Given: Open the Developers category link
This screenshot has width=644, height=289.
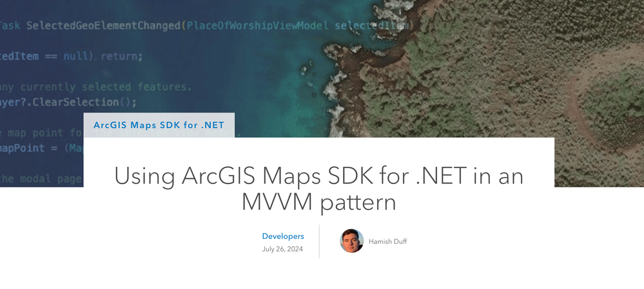Looking at the screenshot, I should click(x=283, y=236).
